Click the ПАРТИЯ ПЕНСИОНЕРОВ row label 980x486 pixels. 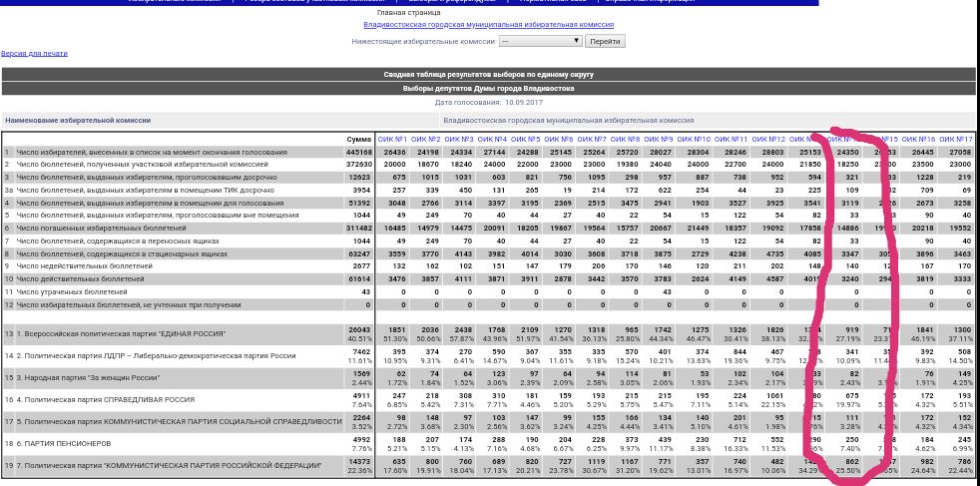(63, 443)
